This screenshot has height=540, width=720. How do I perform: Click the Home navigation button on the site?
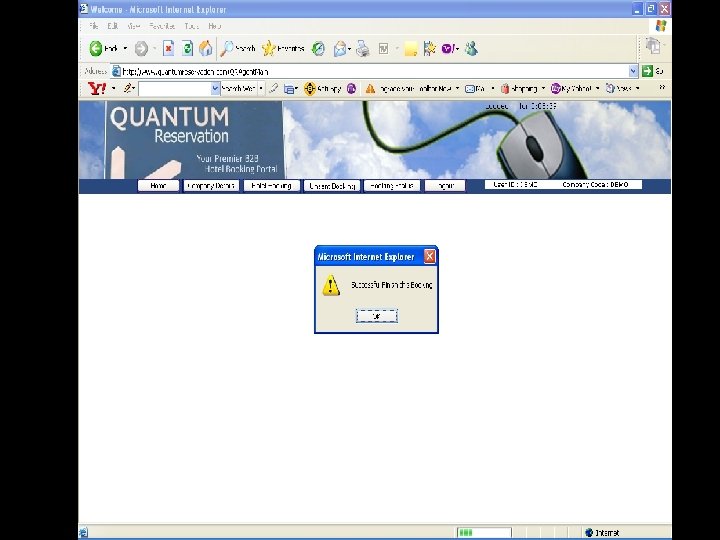[158, 186]
